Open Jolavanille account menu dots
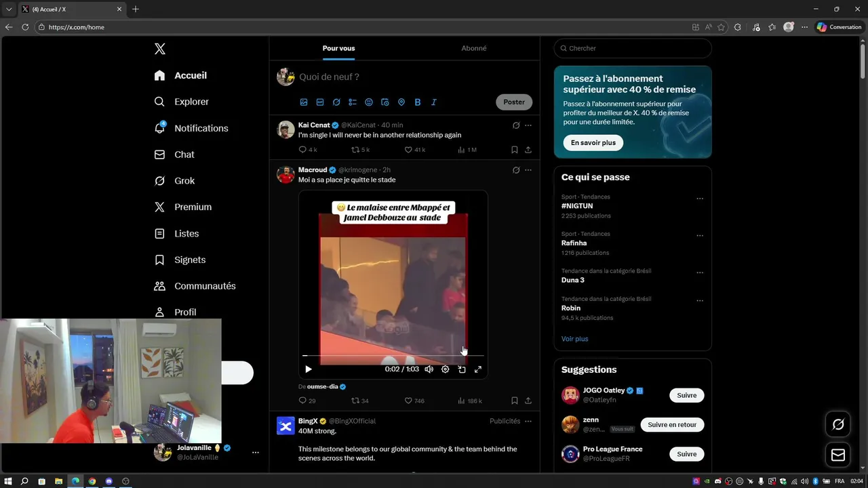 [256, 452]
